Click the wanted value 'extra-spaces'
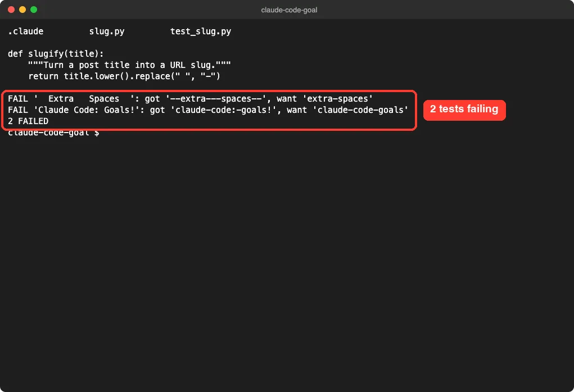574x392 pixels. click(337, 99)
